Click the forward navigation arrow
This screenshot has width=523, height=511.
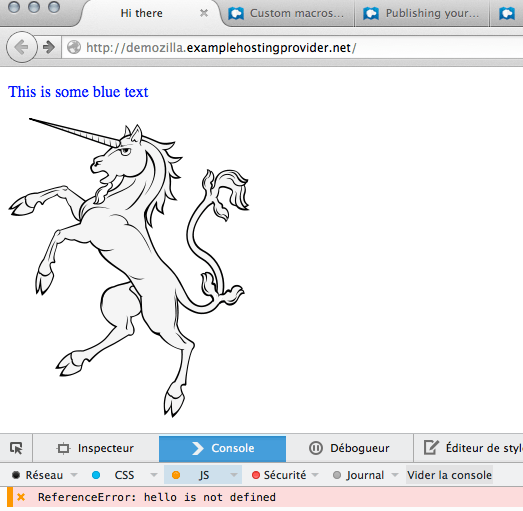[x=49, y=47]
